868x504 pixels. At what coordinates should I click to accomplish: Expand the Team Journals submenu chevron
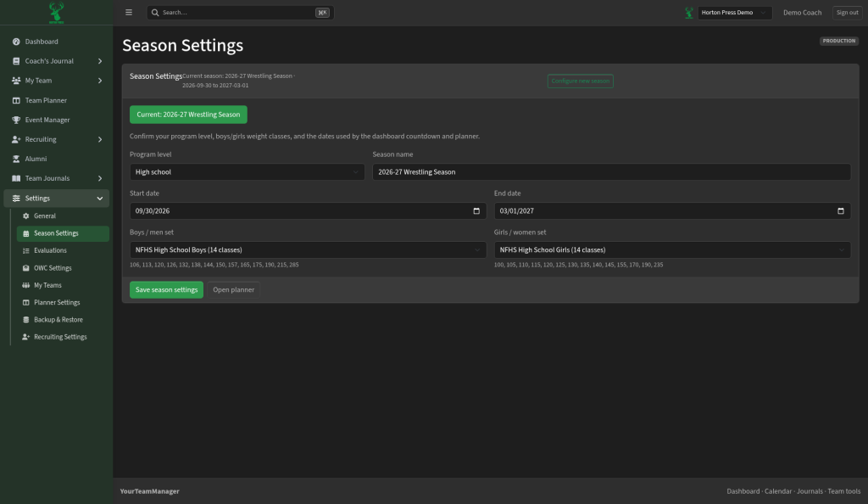pyautogui.click(x=100, y=178)
